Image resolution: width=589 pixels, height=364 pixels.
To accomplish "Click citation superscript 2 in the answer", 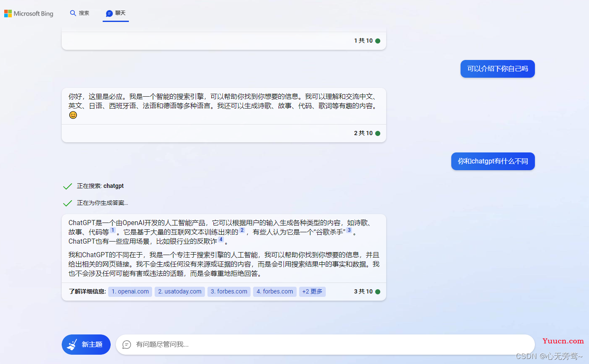I will (x=242, y=231).
